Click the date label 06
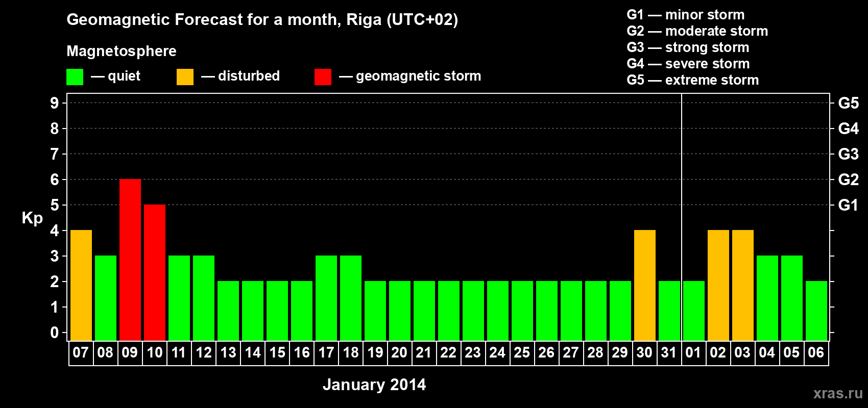The height and width of the screenshot is (408, 868). pyautogui.click(x=816, y=353)
